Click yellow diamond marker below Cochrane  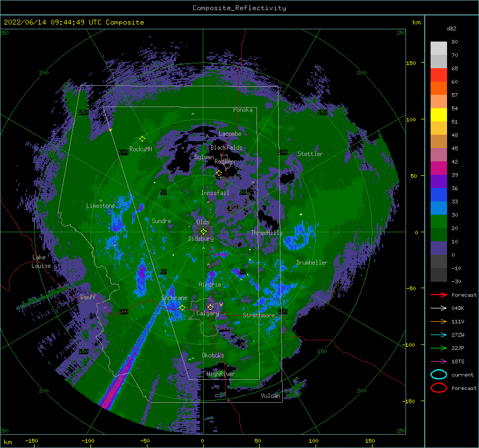pyautogui.click(x=183, y=308)
